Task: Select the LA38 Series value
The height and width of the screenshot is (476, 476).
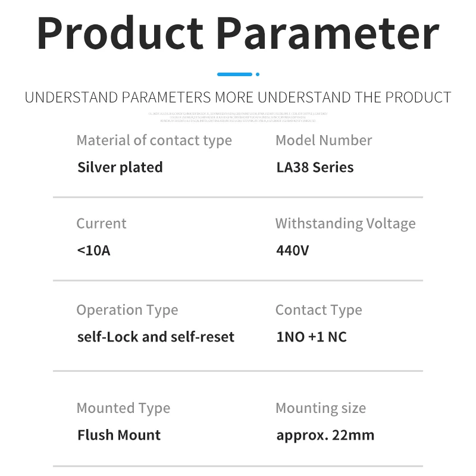Action: tap(315, 167)
